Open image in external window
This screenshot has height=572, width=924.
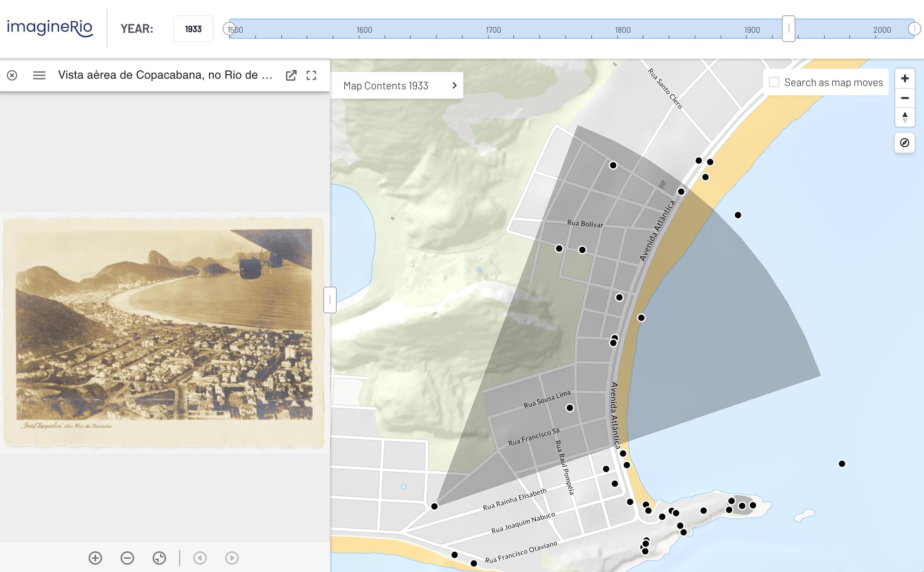pos(291,75)
